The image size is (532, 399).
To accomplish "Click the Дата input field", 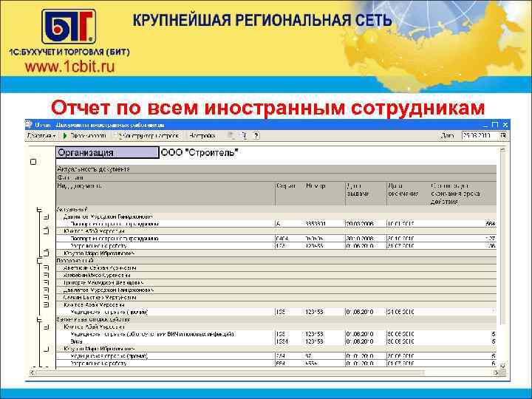I will point(480,136).
